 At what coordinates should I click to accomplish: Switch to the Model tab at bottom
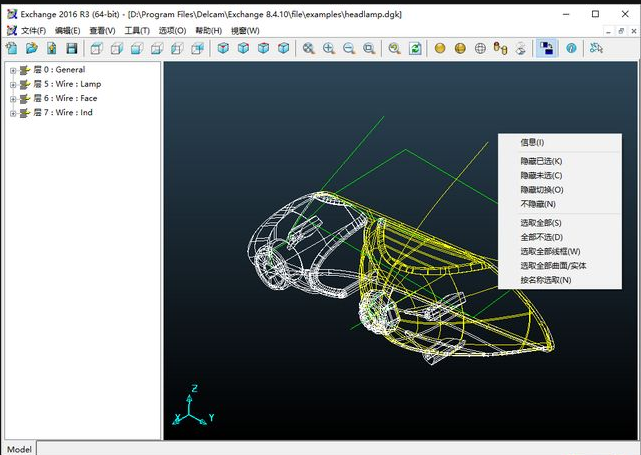20,449
